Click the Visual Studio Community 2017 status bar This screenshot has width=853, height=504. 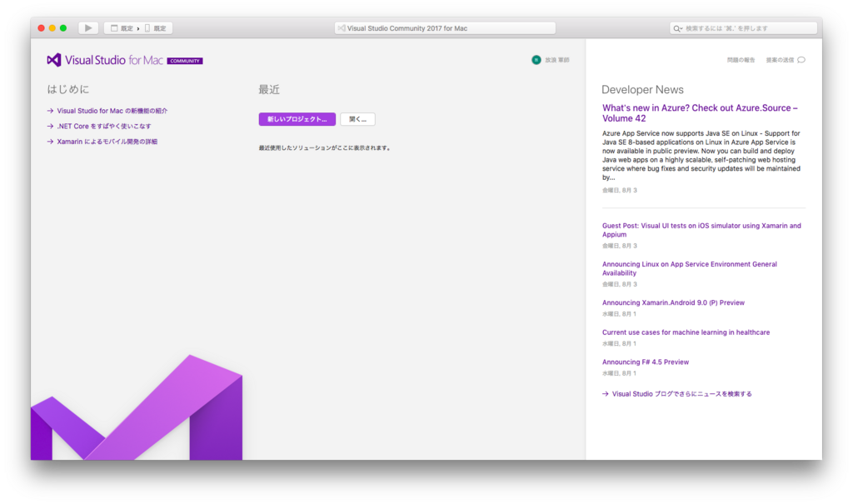(x=445, y=28)
